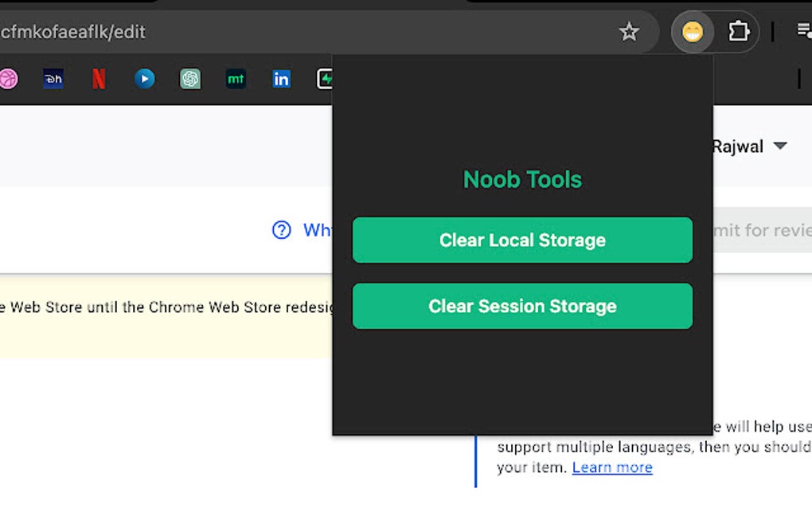812x508 pixels.
Task: Click the Clear Local Storage button
Action: click(x=522, y=240)
